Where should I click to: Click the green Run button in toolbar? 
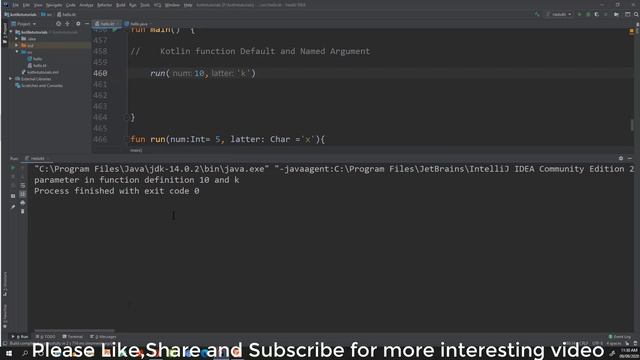coord(579,14)
